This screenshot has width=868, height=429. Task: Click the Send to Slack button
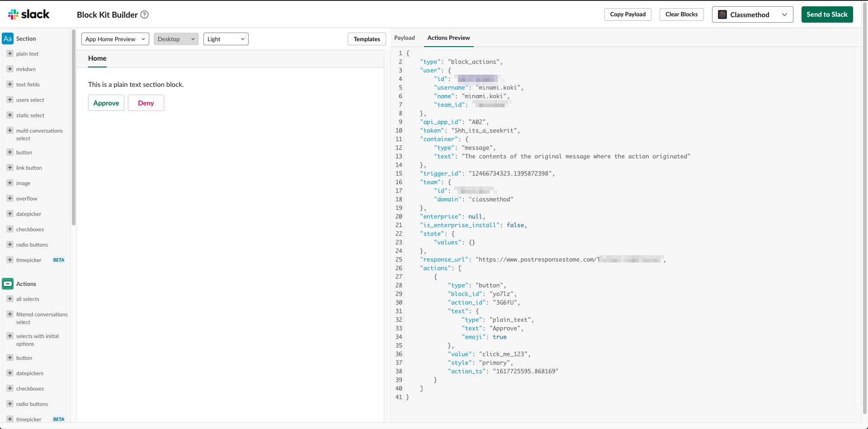click(827, 14)
